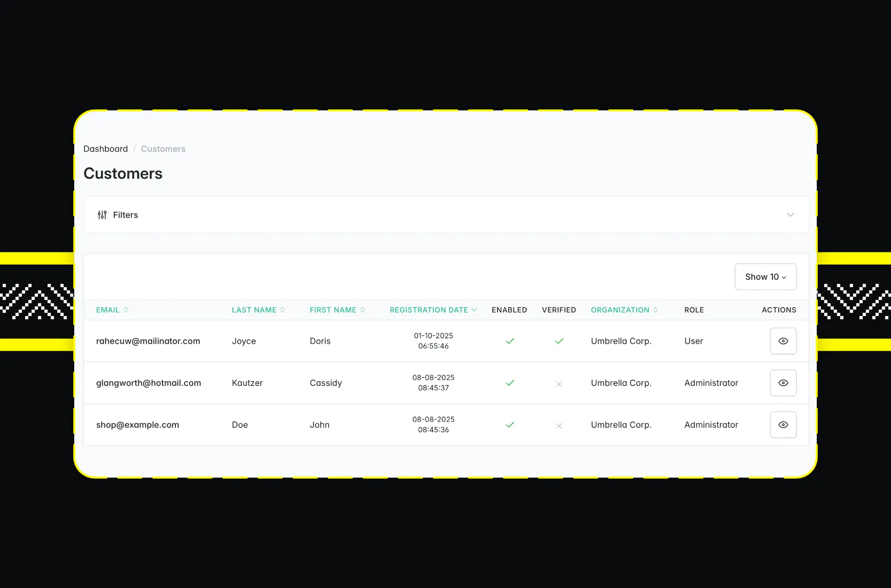Expand the Filters panel chevron
This screenshot has width=891, height=588.
point(790,215)
